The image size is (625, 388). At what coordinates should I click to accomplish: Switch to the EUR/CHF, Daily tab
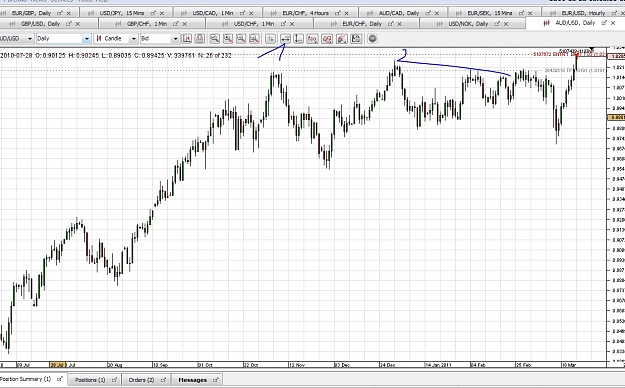tap(362, 24)
